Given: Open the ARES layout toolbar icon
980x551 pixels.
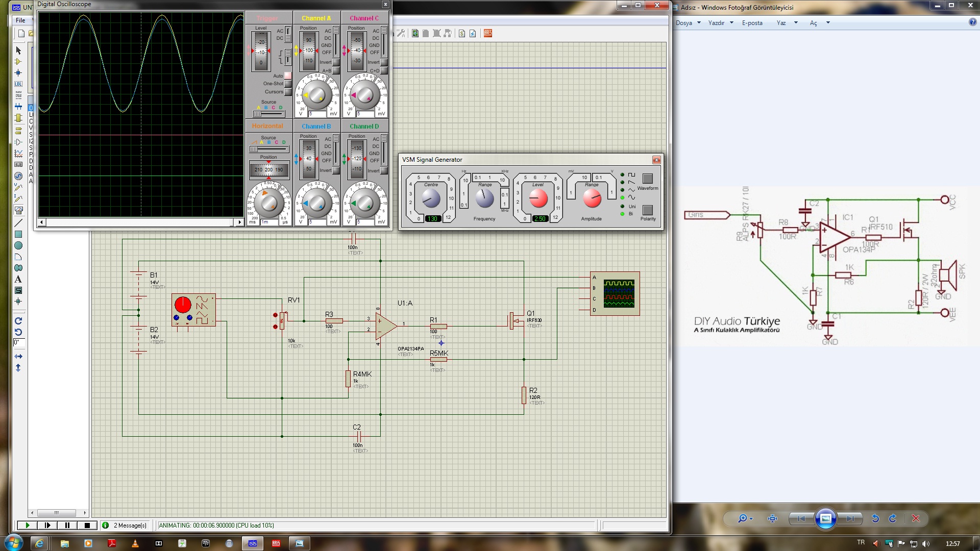Looking at the screenshot, I should (488, 33).
